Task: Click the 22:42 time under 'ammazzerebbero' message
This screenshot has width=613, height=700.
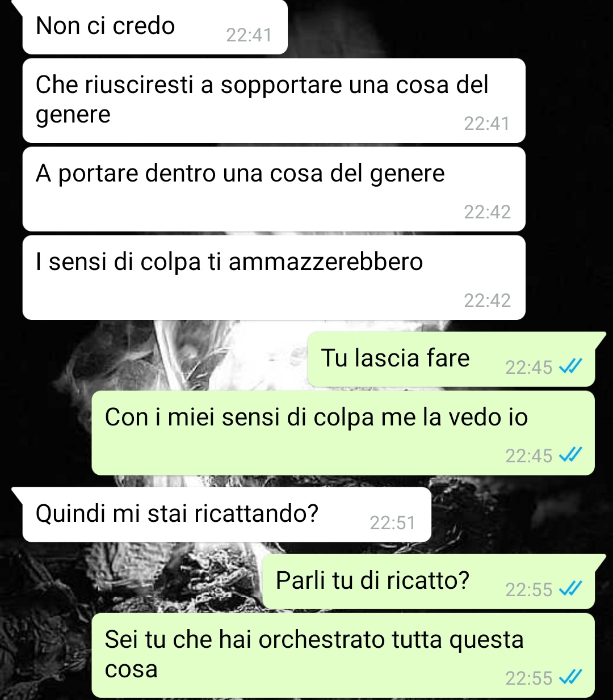Action: click(487, 300)
